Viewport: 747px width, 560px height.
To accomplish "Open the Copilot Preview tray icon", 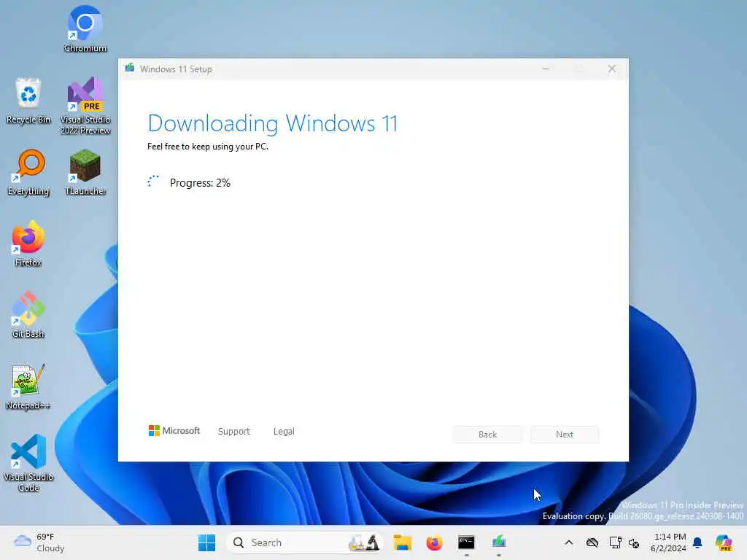I will click(724, 542).
